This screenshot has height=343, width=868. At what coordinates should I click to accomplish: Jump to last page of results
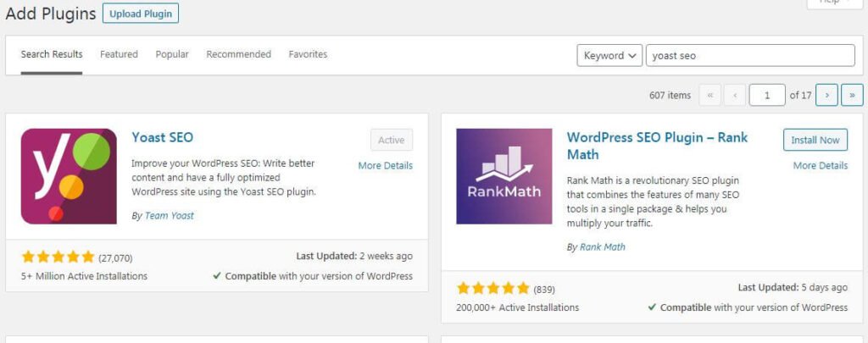[x=852, y=95]
